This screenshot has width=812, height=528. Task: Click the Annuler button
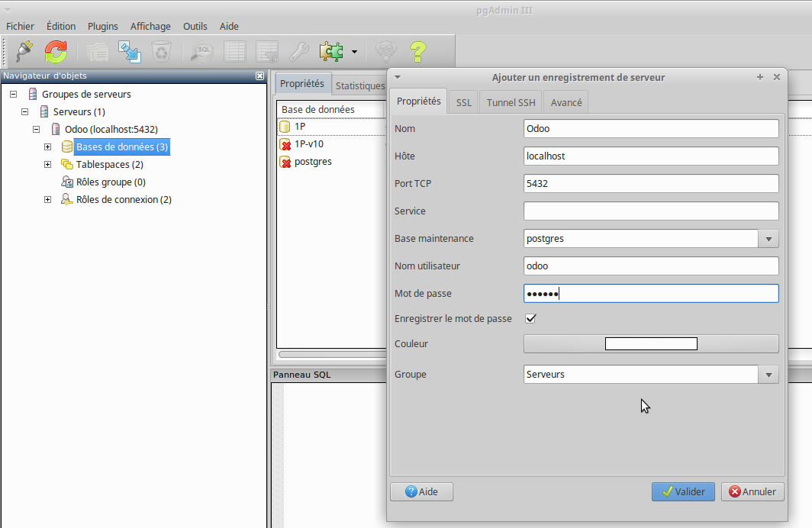coord(752,492)
